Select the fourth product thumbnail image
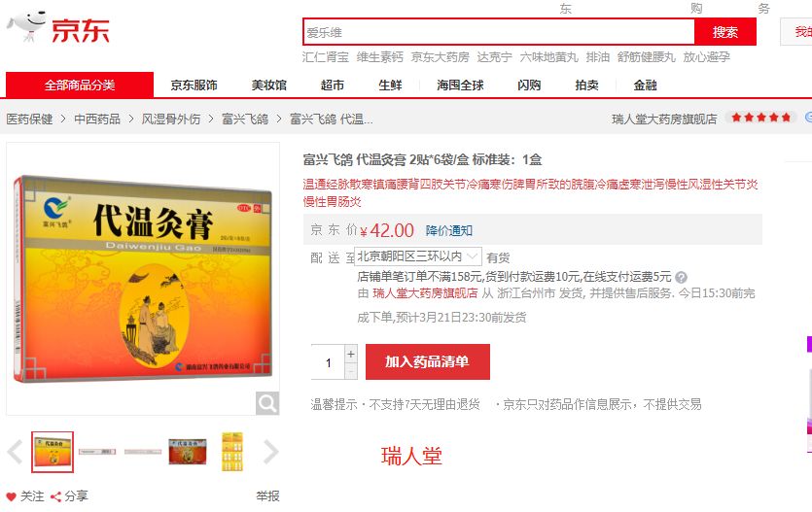 (188, 452)
